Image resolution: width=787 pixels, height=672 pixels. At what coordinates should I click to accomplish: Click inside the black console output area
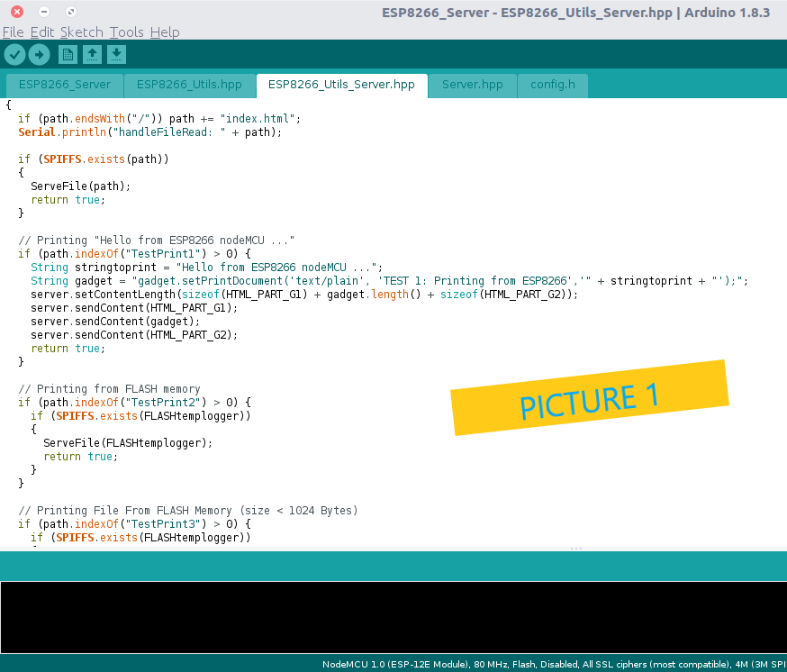click(x=393, y=617)
